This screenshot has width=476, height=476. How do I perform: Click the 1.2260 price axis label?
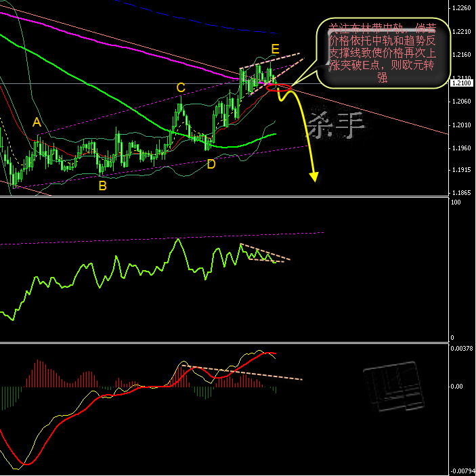[x=461, y=8]
